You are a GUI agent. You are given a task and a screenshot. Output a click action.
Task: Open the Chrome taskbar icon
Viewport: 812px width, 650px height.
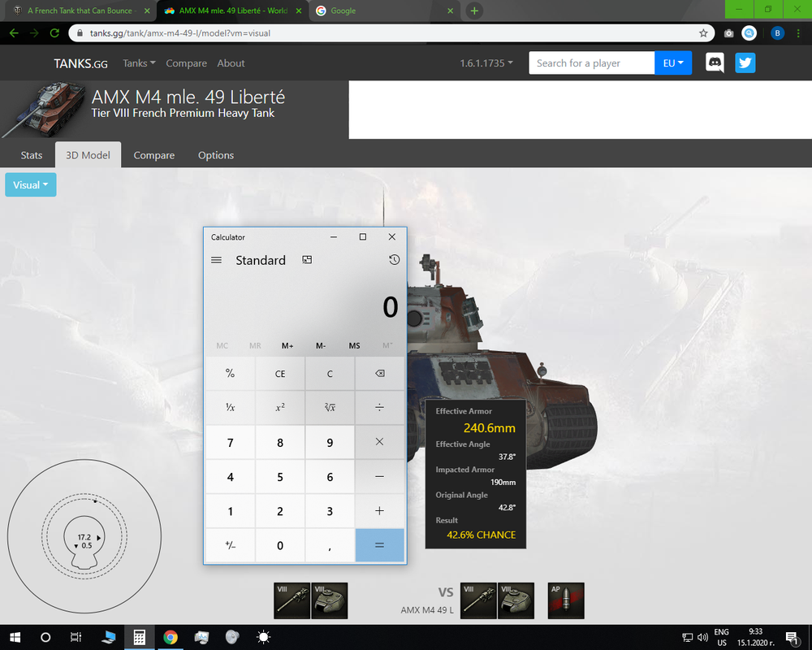click(x=171, y=637)
